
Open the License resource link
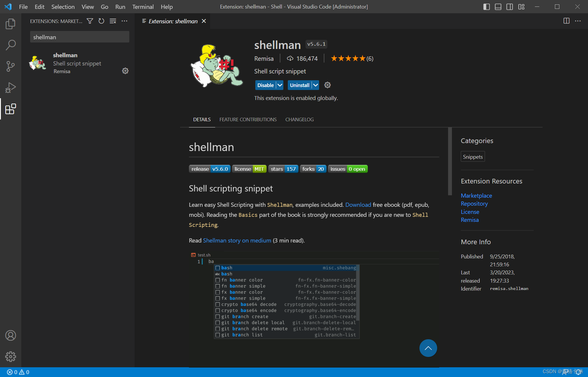coord(470,212)
